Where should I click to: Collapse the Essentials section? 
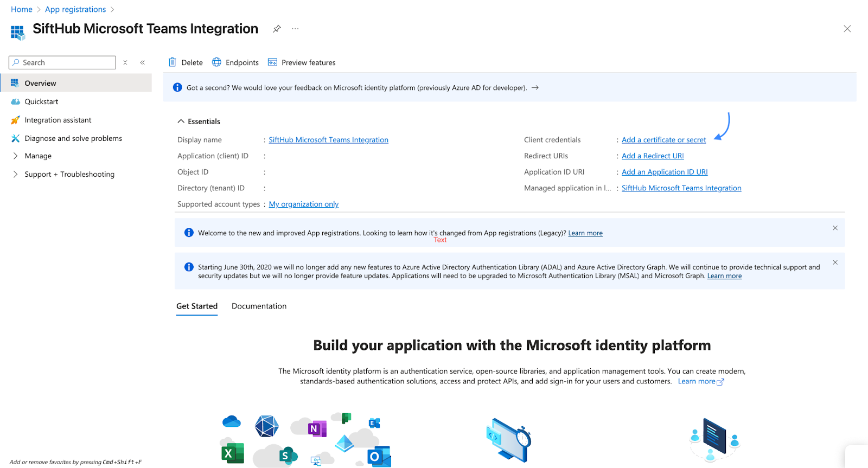coord(181,121)
